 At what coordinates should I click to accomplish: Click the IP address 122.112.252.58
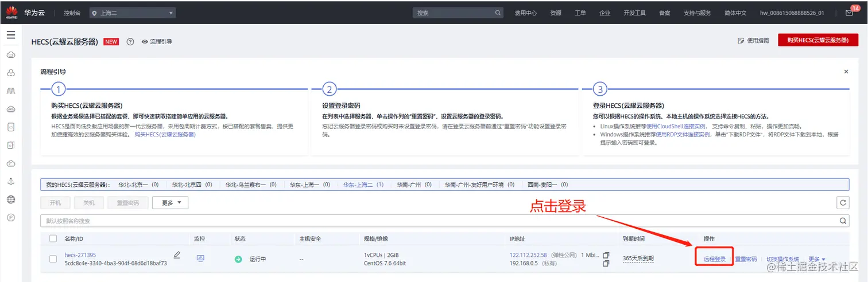click(x=528, y=255)
